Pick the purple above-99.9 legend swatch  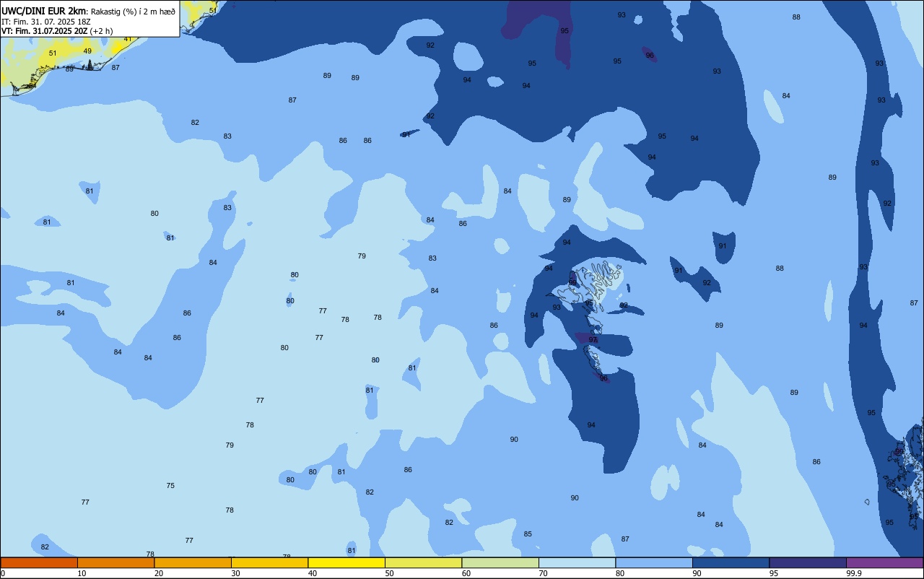pos(884,562)
